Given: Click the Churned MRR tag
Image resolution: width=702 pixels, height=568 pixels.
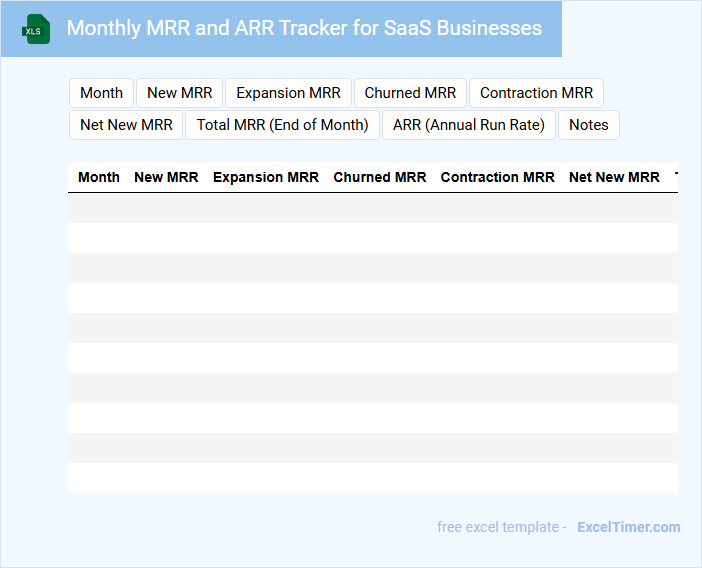Looking at the screenshot, I should pyautogui.click(x=410, y=93).
